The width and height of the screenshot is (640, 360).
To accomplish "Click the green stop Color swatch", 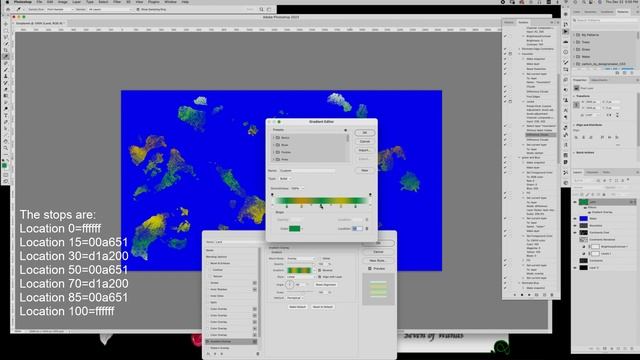I will (x=295, y=229).
